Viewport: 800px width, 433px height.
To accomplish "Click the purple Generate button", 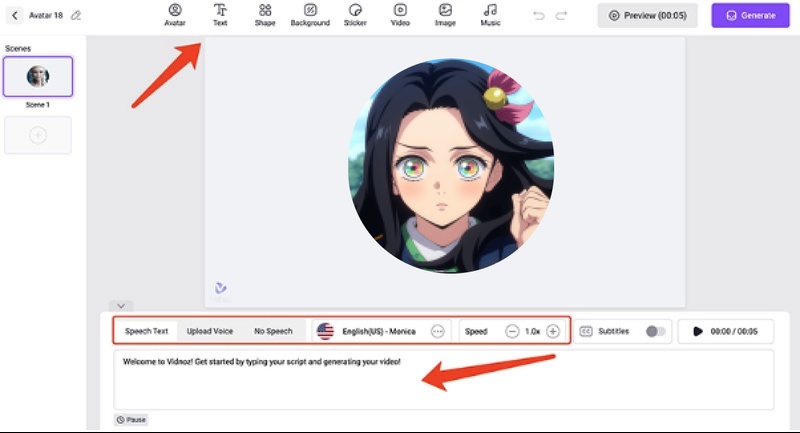I will (x=751, y=15).
